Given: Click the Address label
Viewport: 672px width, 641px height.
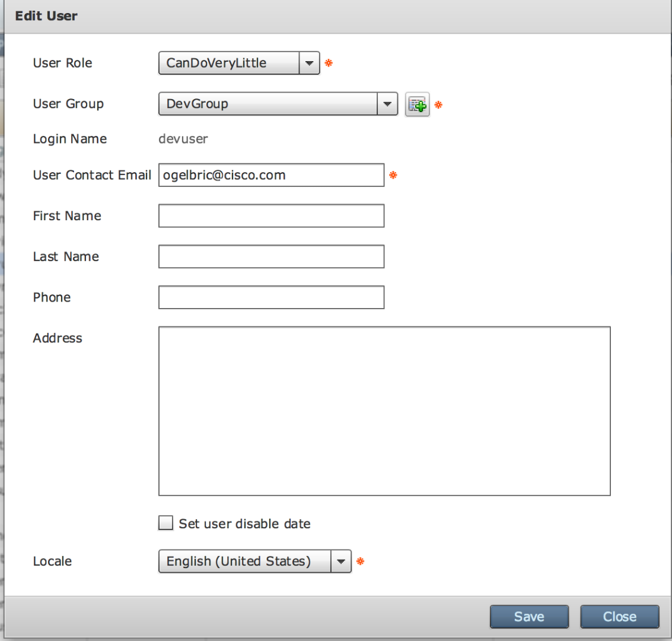Looking at the screenshot, I should coord(58,338).
